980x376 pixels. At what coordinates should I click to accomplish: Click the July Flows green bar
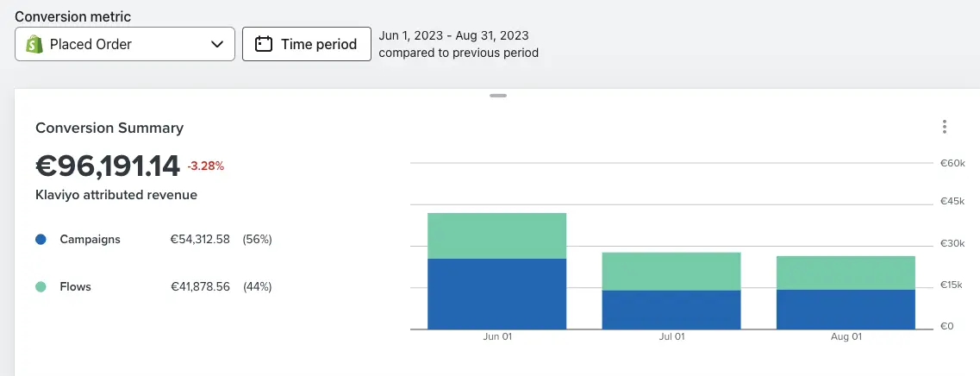coord(671,271)
